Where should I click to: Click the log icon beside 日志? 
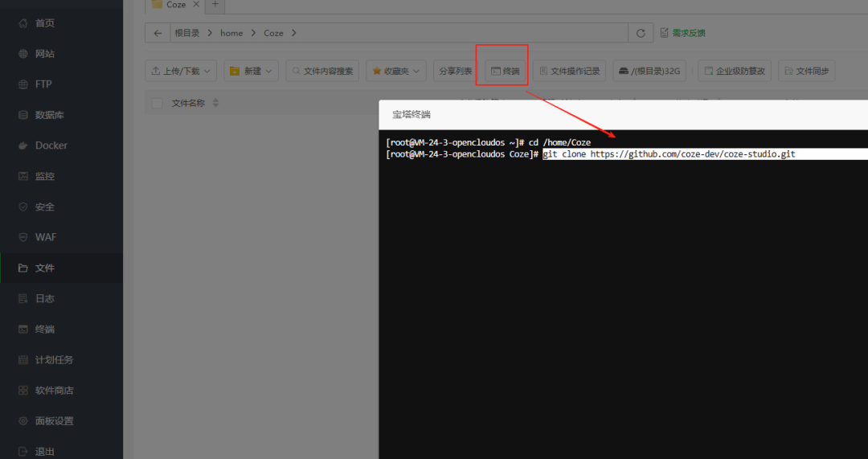click(x=23, y=298)
